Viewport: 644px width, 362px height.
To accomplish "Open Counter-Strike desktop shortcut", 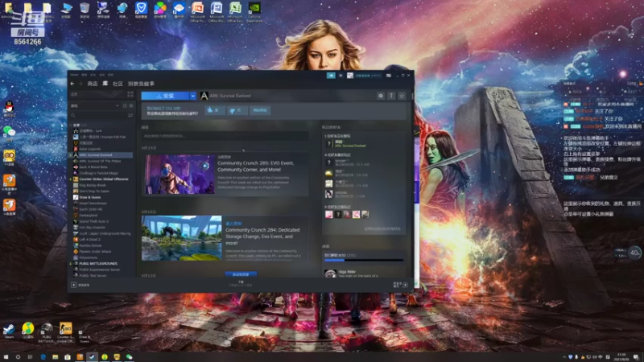I will tap(65, 332).
